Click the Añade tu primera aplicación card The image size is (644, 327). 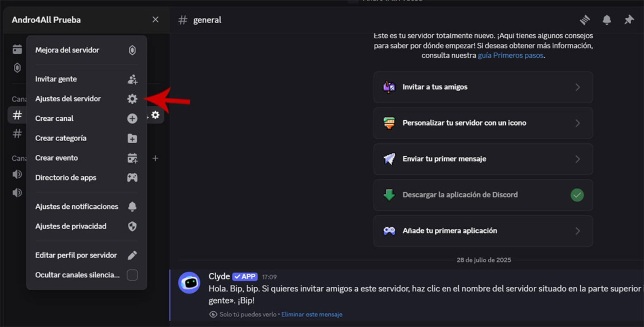tap(483, 231)
